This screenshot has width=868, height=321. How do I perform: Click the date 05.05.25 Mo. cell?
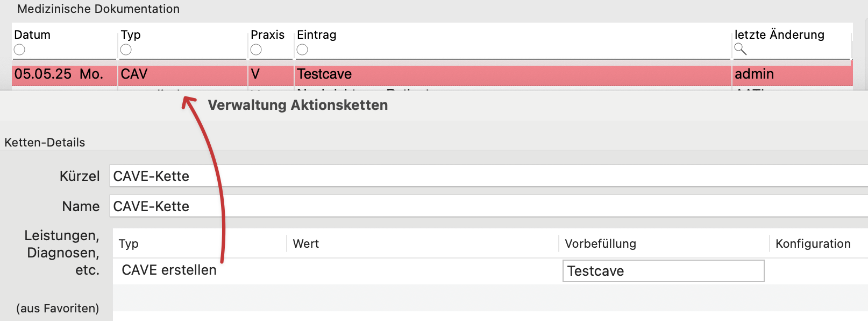[x=59, y=74]
